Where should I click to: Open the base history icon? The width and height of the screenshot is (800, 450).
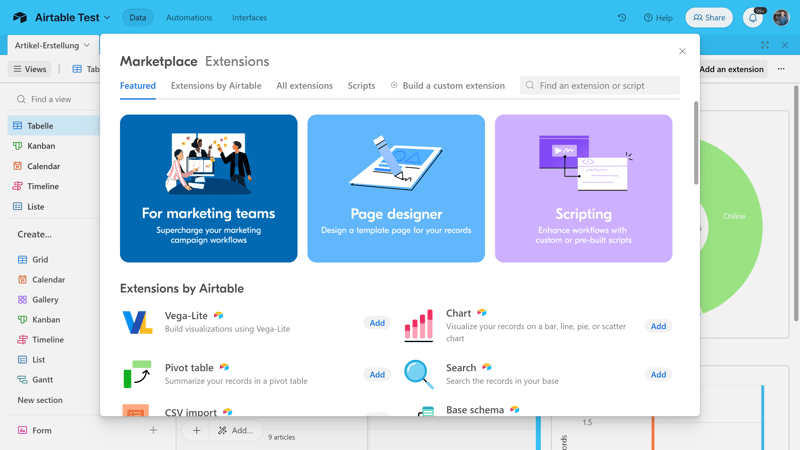pyautogui.click(x=621, y=17)
